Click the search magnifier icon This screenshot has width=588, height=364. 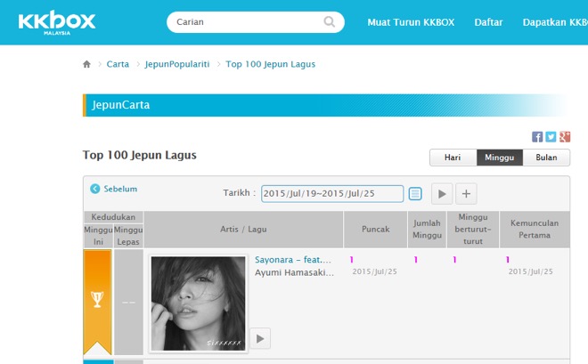coord(330,22)
